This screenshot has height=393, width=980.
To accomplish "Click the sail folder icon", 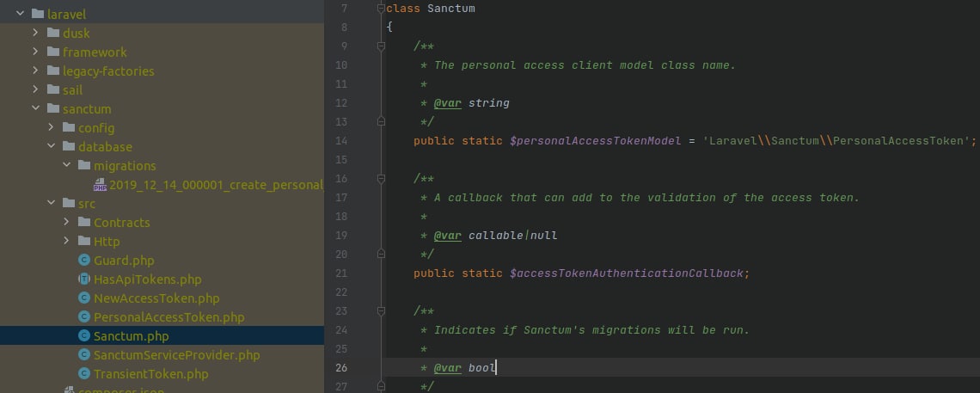I will 53,89.
